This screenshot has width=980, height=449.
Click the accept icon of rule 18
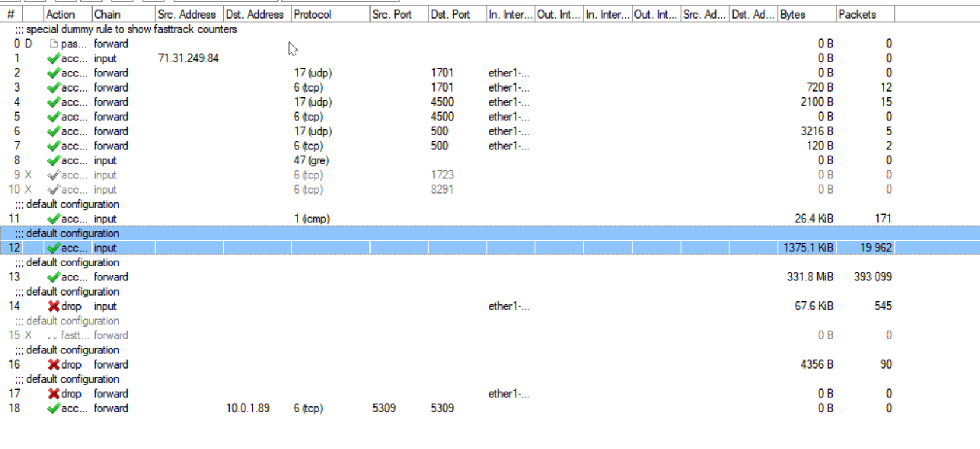[x=54, y=408]
